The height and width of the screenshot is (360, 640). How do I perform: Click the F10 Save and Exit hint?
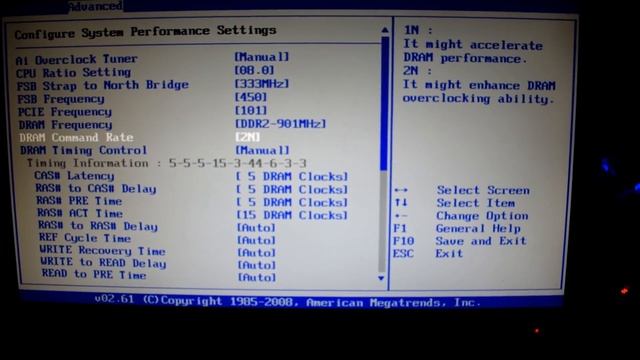(x=460, y=241)
